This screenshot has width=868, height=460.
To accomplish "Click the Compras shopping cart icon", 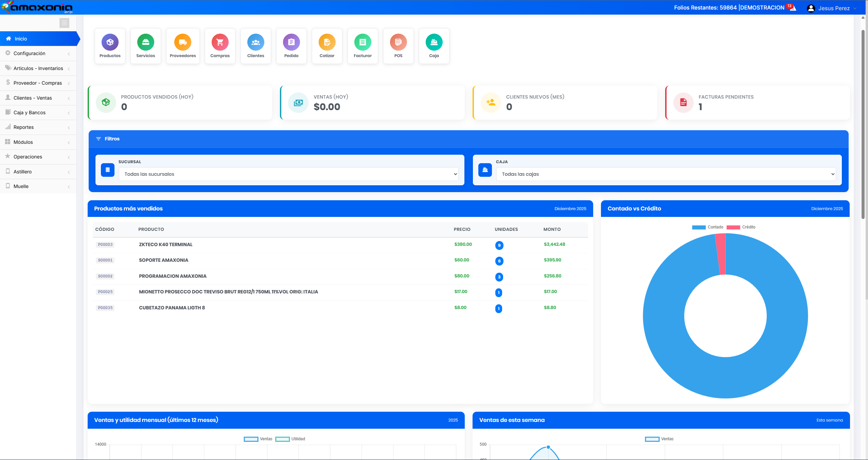I will click(220, 42).
